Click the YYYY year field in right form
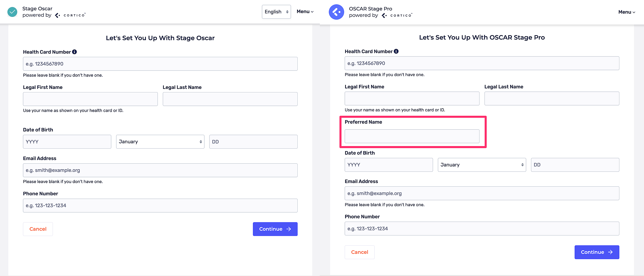 (x=389, y=165)
